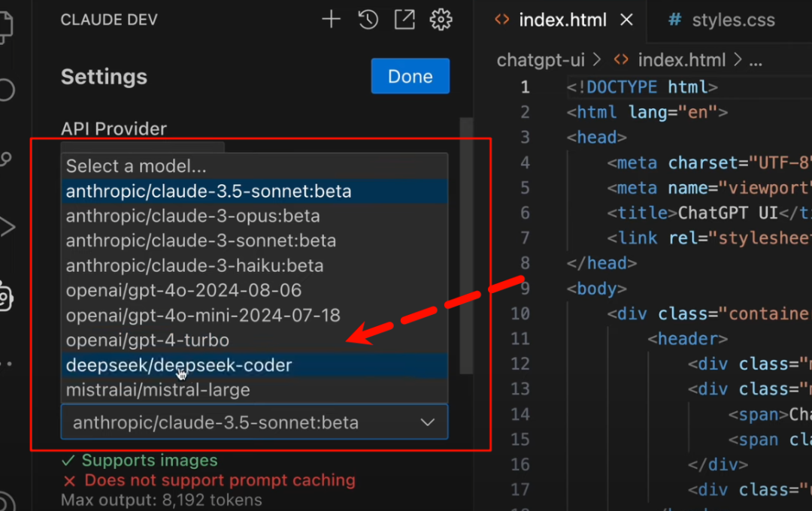Select anthropic/claude-3-opus:beta model option

(254, 216)
